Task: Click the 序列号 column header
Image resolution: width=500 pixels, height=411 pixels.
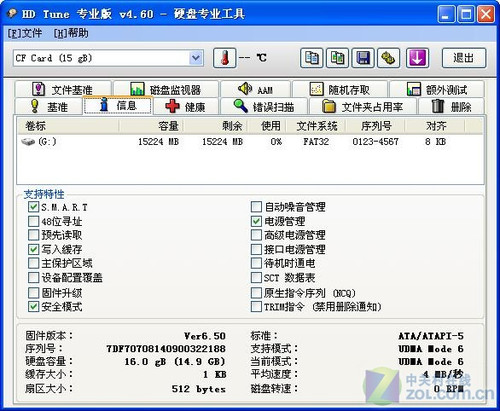Action: pyautogui.click(x=376, y=126)
